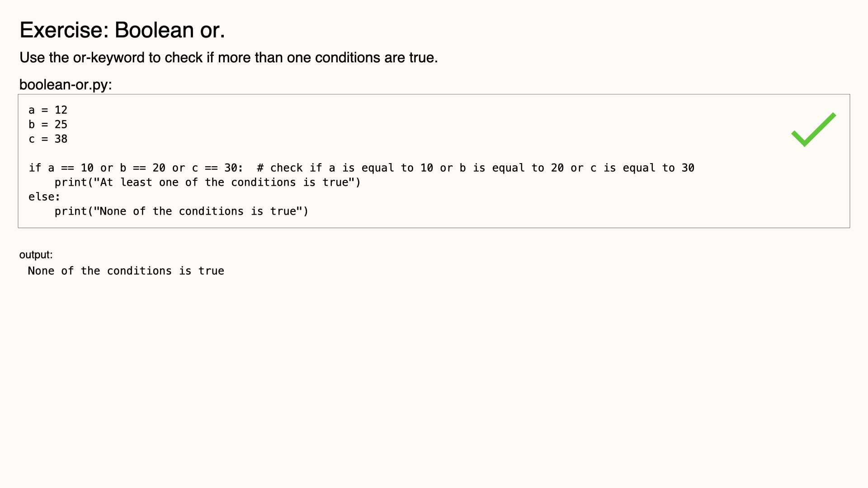Place cursor on line 'b = 25'
The image size is (868, 488).
[48, 125]
